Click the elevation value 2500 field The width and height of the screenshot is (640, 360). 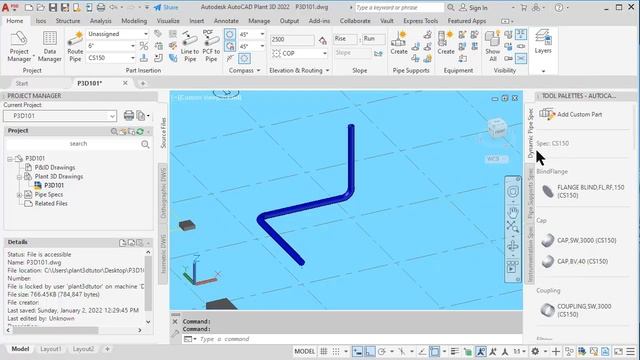tap(292, 40)
